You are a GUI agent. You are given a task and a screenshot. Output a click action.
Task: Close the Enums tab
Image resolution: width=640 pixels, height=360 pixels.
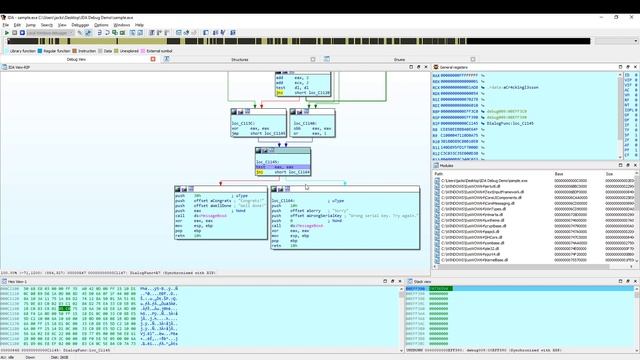click(x=473, y=60)
